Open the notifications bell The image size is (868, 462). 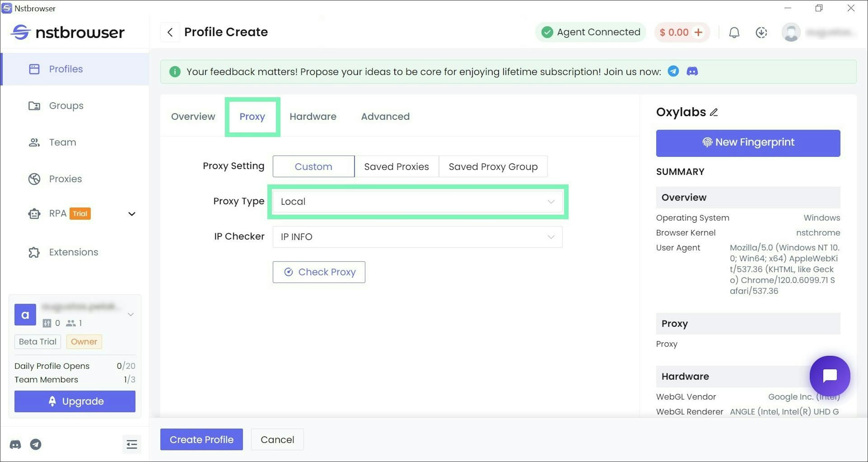pyautogui.click(x=734, y=32)
